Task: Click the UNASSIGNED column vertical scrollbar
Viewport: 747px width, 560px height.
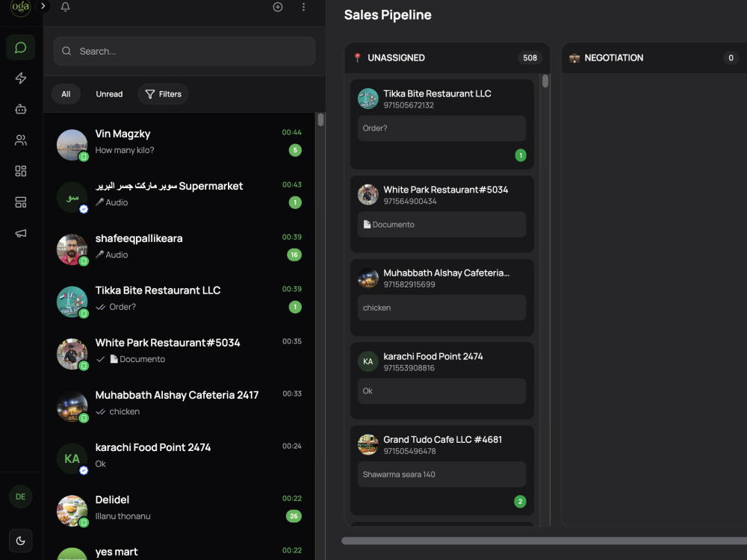Action: click(545, 81)
